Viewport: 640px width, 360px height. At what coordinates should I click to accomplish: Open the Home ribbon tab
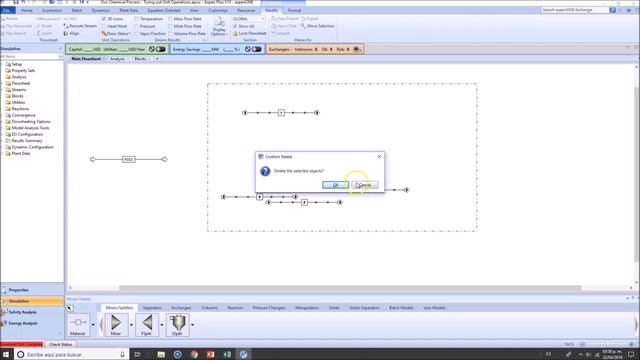pyautogui.click(x=27, y=10)
